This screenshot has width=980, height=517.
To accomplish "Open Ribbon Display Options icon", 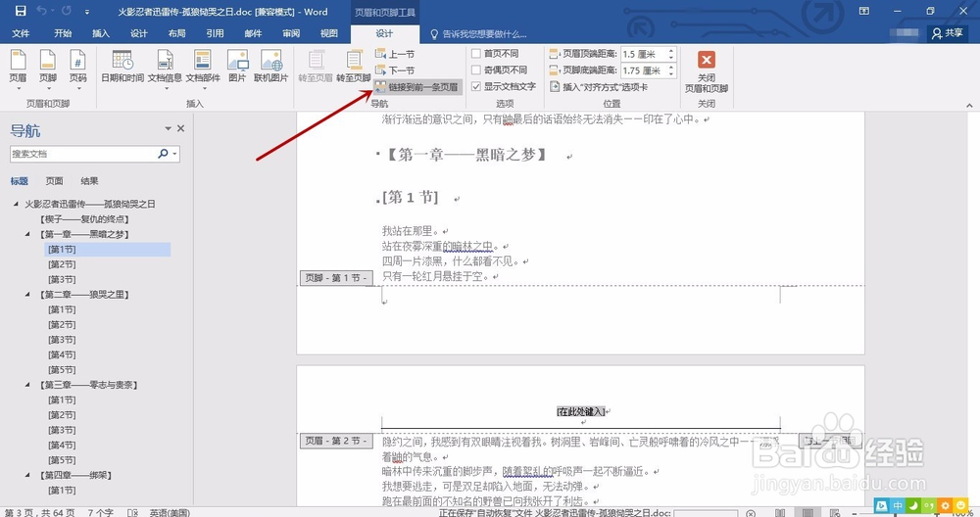I will 863,11.
